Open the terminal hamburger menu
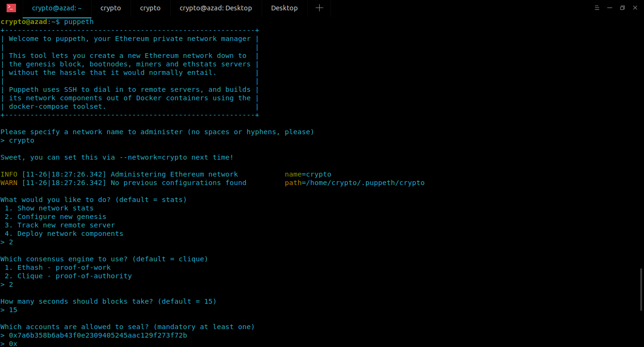The height and width of the screenshot is (347, 644). (x=597, y=8)
